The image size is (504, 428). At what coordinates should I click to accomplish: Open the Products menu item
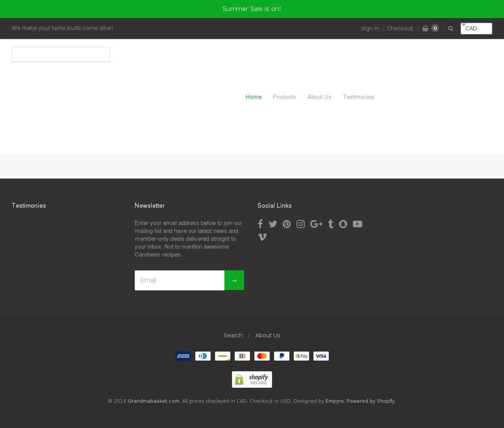(x=284, y=97)
